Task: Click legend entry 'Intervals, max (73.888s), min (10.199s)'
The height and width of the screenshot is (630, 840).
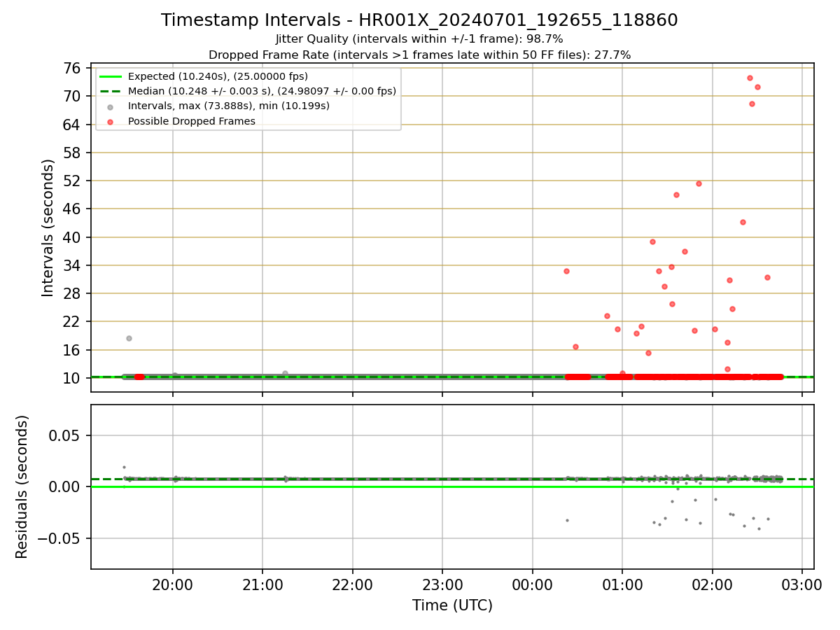Action: coord(229,106)
